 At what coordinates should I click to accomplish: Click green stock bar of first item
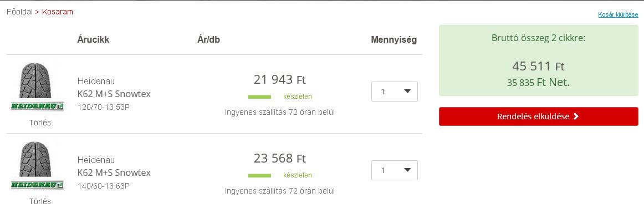pyautogui.click(x=259, y=97)
